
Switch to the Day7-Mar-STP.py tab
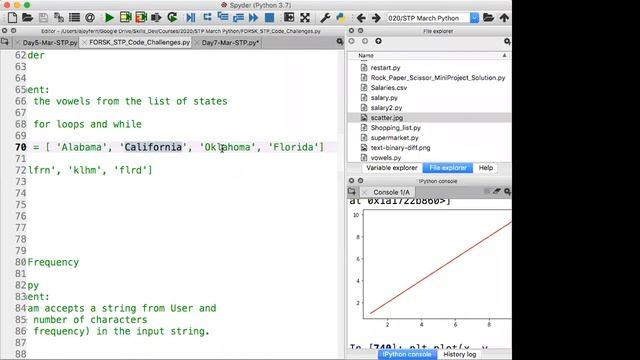click(230, 42)
